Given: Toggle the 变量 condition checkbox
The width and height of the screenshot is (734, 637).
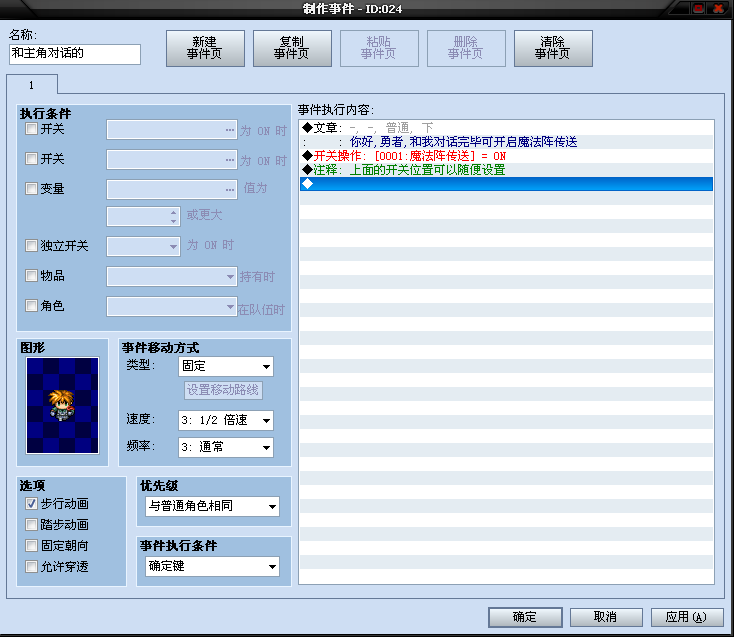Looking at the screenshot, I should tap(31, 189).
